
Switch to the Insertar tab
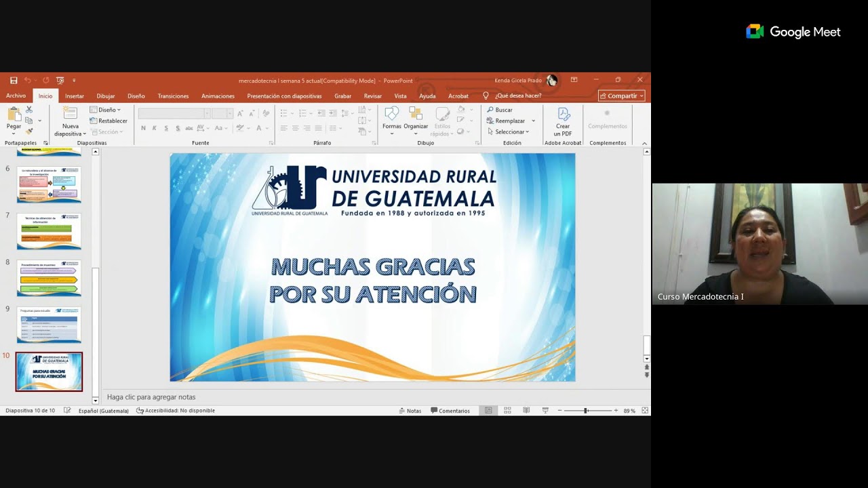pos(75,96)
